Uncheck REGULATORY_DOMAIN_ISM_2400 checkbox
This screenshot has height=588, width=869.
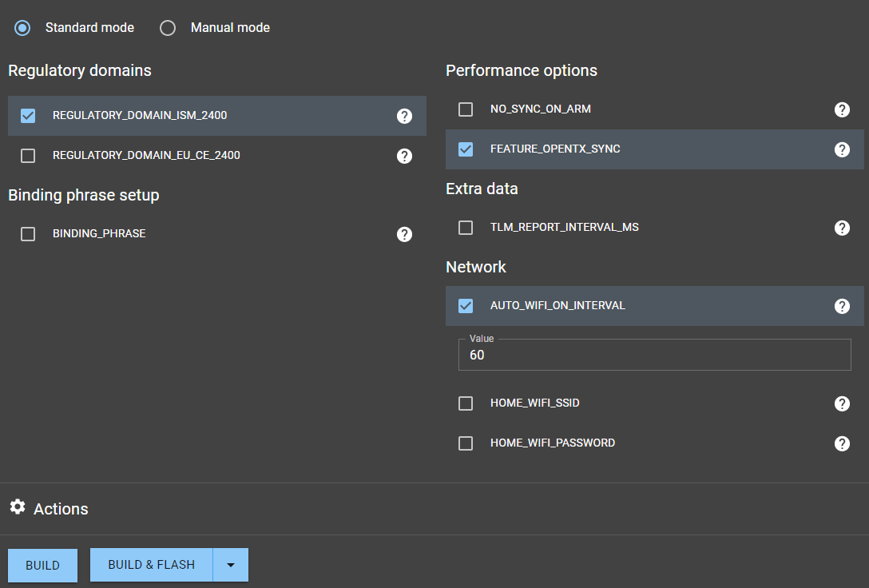click(x=28, y=116)
